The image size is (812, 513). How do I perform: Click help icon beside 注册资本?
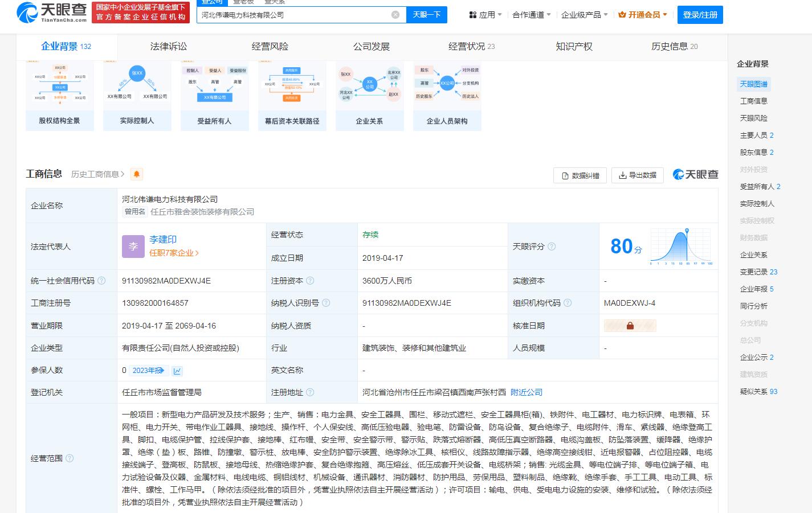coord(310,281)
